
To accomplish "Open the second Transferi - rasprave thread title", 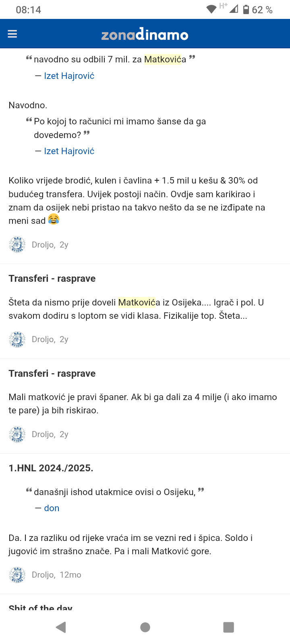I will tap(52, 374).
